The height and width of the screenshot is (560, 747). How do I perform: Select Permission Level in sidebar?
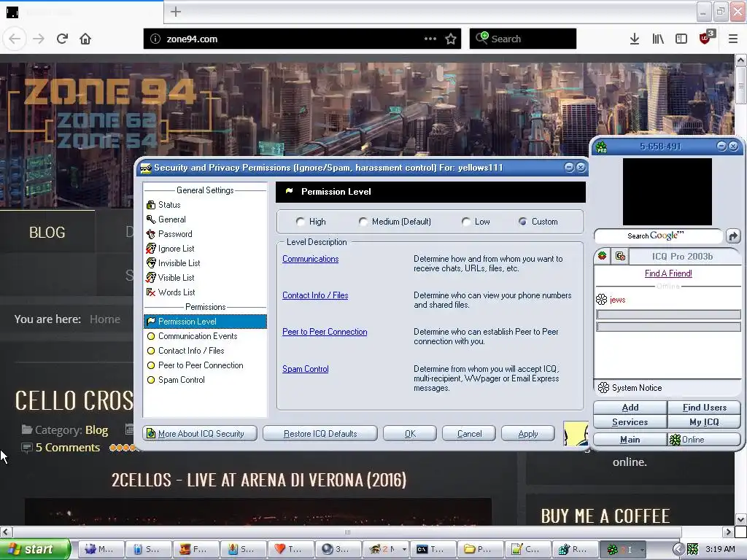(x=205, y=322)
